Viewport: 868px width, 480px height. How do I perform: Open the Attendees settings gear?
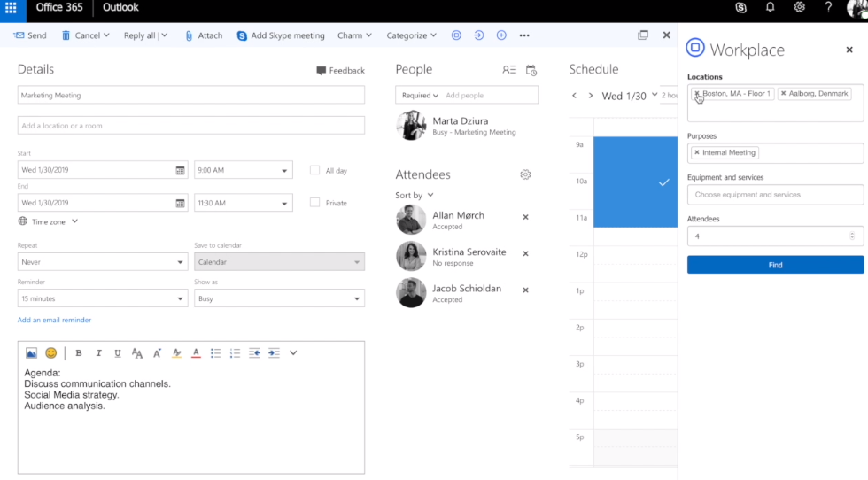(x=525, y=175)
